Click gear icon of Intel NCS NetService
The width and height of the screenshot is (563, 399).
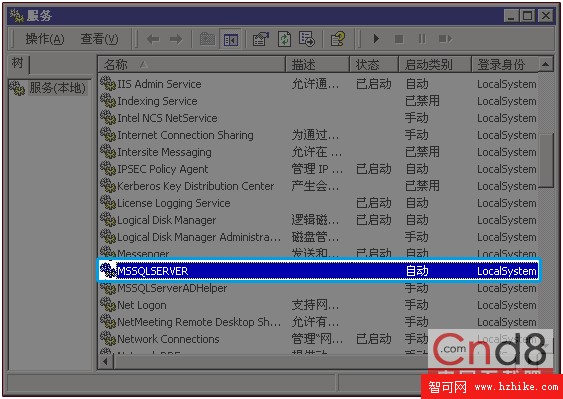pyautogui.click(x=108, y=117)
